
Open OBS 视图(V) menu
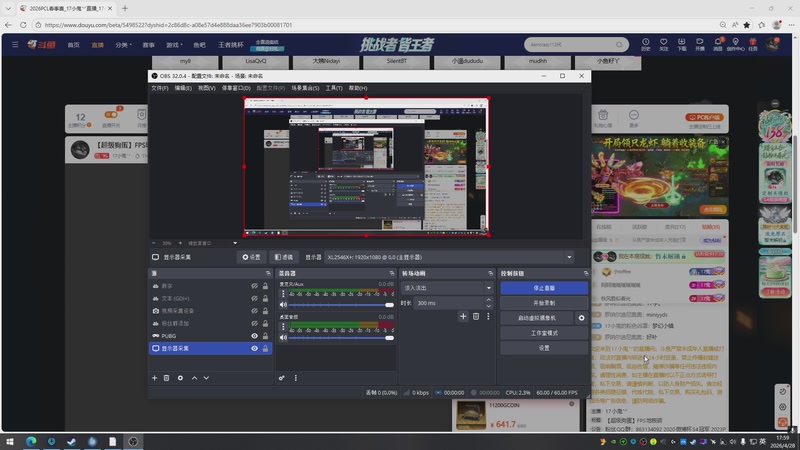click(207, 88)
